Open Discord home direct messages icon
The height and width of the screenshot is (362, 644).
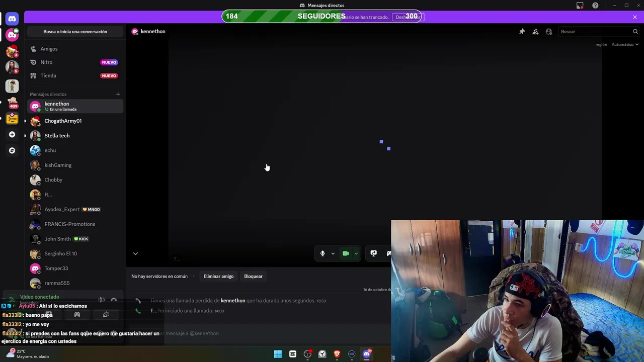coord(12,19)
